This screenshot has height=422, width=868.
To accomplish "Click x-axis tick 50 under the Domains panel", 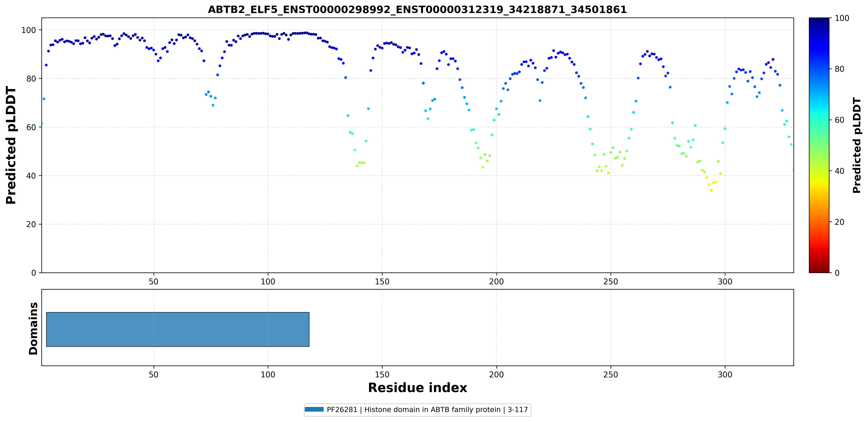I will point(154,375).
